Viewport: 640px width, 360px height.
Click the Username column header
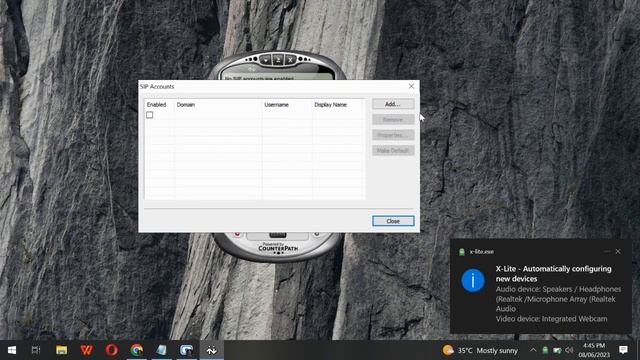(287, 105)
